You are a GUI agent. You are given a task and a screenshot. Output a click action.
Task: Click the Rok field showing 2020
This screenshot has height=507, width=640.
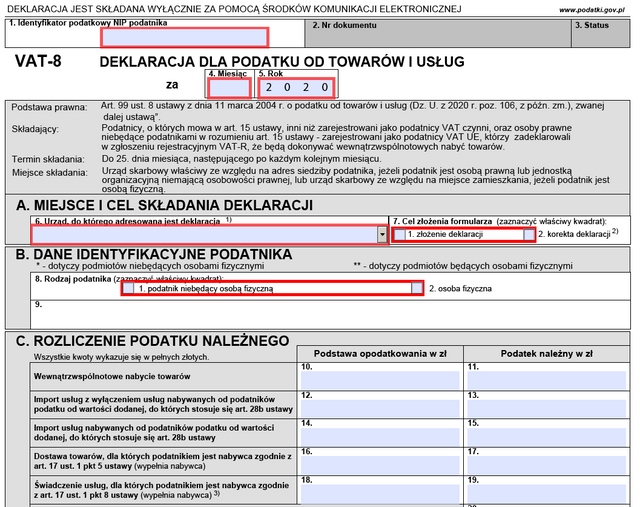point(296,88)
